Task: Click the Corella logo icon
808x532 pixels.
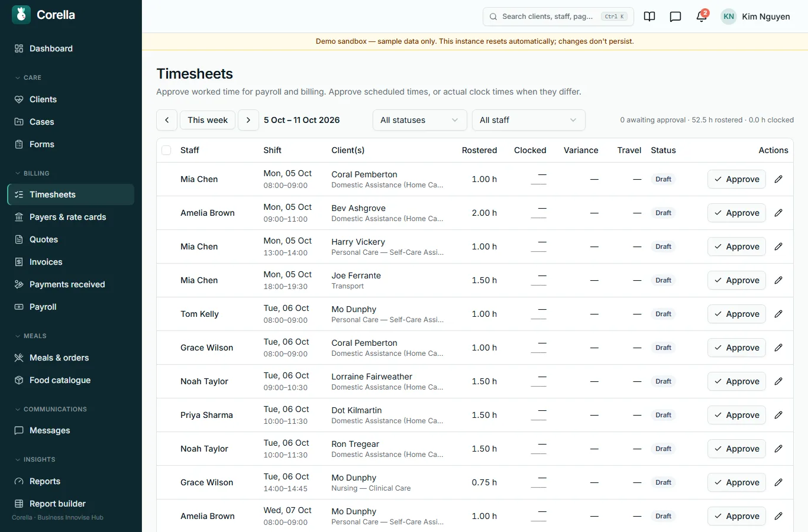Action: 21,15
